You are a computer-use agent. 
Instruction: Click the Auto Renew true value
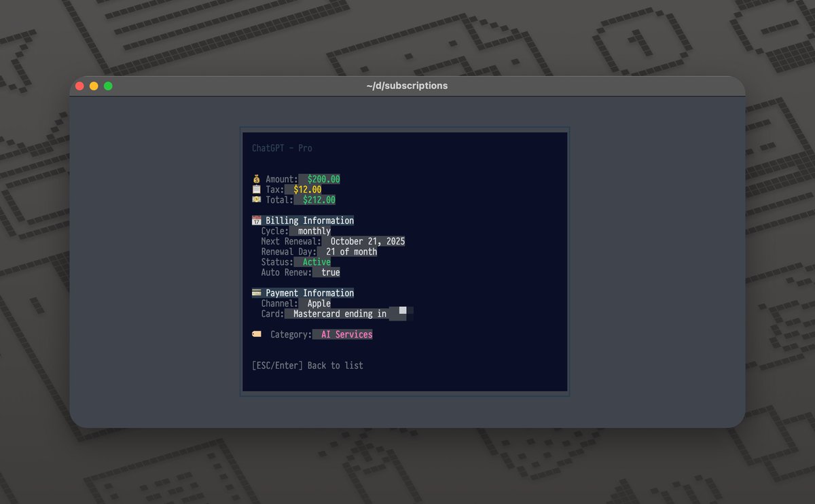click(x=331, y=272)
